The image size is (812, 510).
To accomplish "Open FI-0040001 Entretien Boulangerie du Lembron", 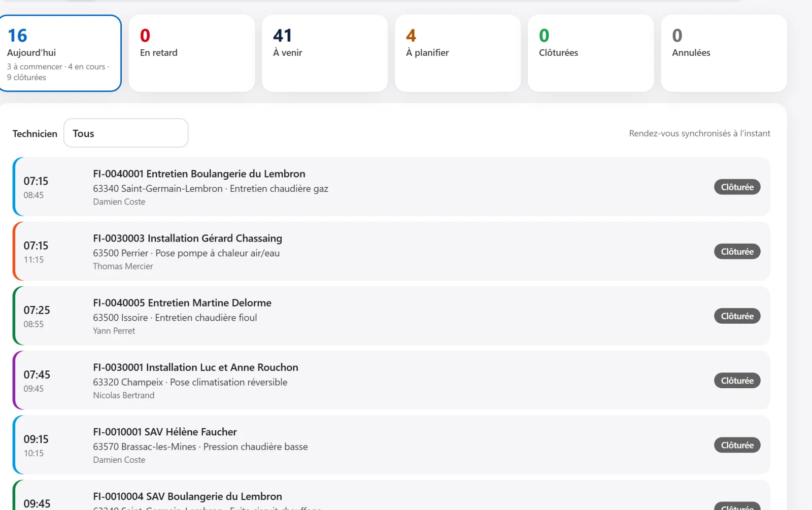I will pos(391,187).
